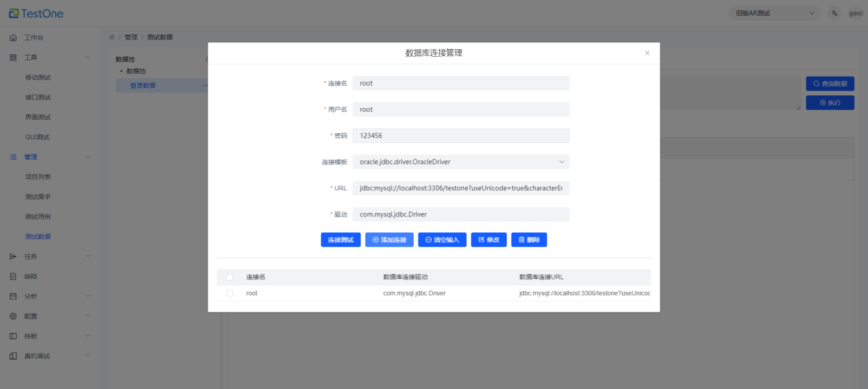This screenshot has height=389, width=868.
Task: Click the 清空输入 button
Action: 442,240
